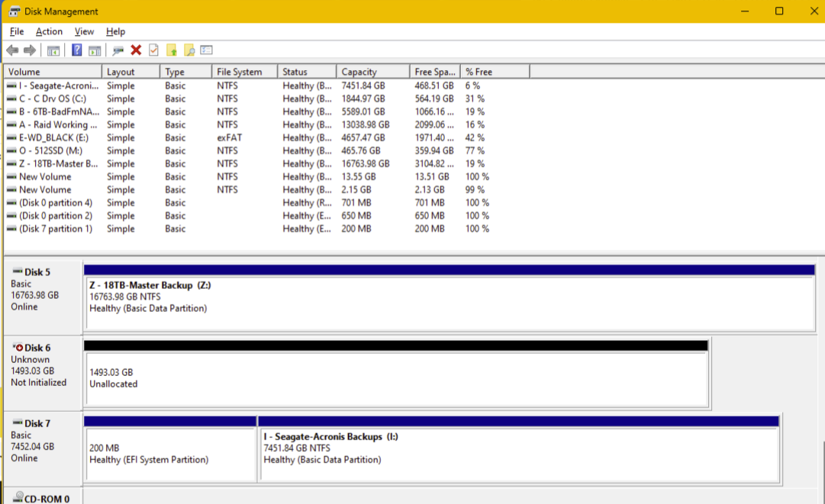825x504 pixels.
Task: Open the Action menu
Action: [49, 31]
